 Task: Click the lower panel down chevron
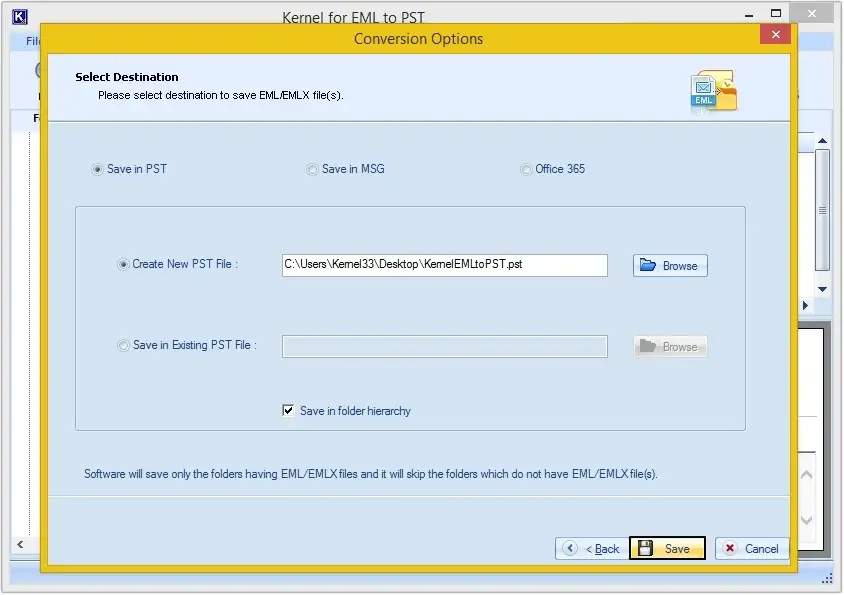pos(806,520)
